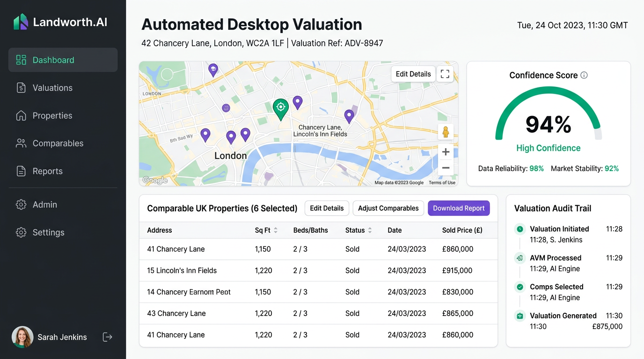Click Adjust Comparables
Viewport: 644px width, 359px height.
388,208
